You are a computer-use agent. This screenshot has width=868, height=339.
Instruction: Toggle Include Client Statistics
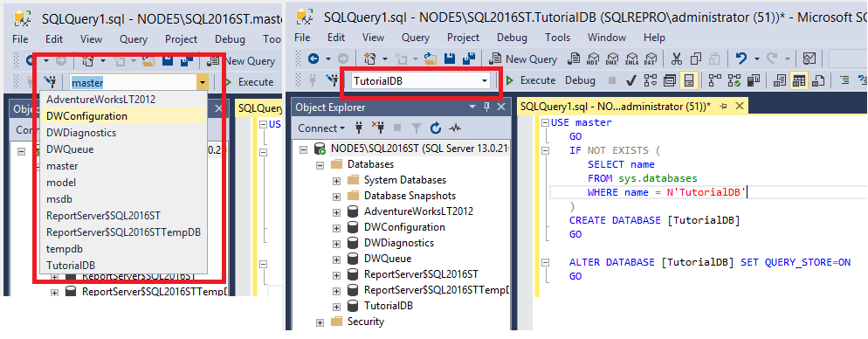click(x=754, y=81)
